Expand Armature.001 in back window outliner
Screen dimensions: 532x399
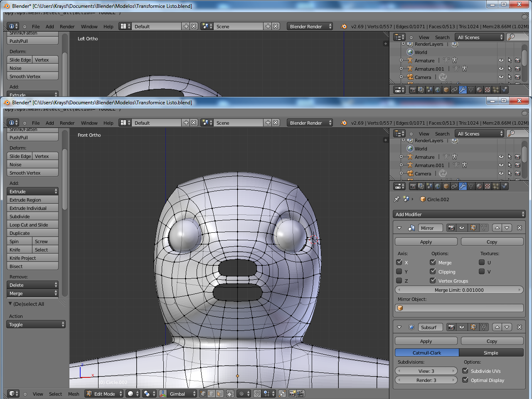click(401, 69)
